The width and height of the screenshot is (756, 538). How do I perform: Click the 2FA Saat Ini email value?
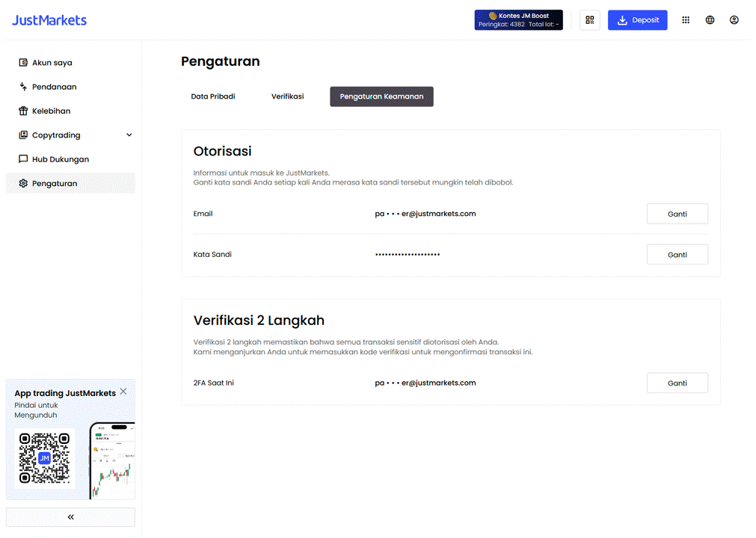click(425, 383)
